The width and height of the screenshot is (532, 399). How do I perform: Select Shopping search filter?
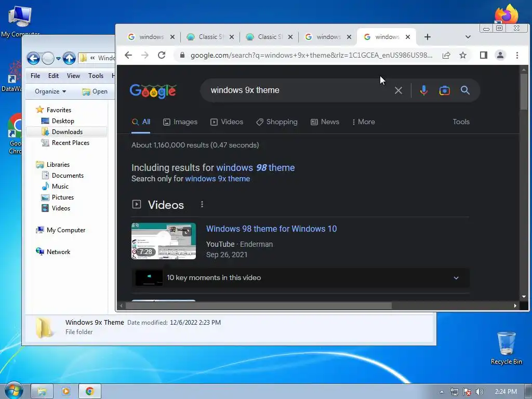(276, 122)
